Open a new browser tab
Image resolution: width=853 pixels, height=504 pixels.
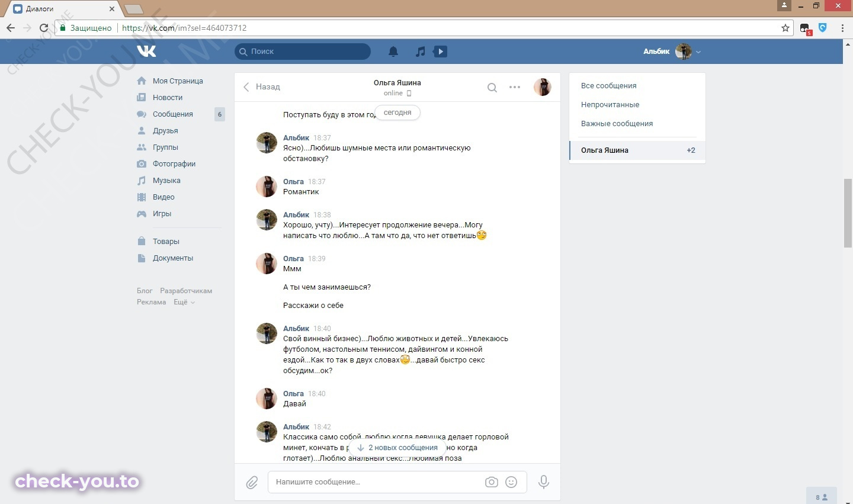[134, 9]
